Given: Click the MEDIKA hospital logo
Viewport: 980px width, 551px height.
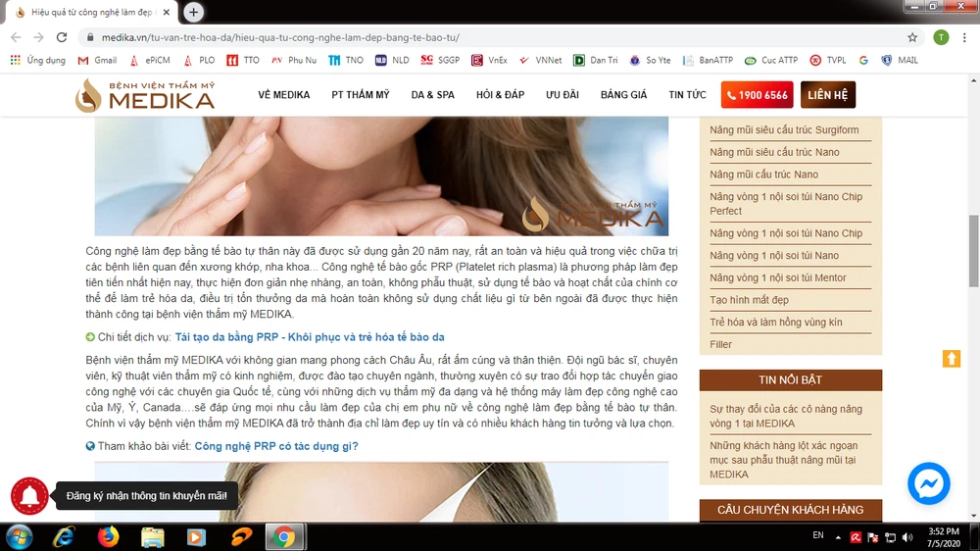Looking at the screenshot, I should point(145,95).
